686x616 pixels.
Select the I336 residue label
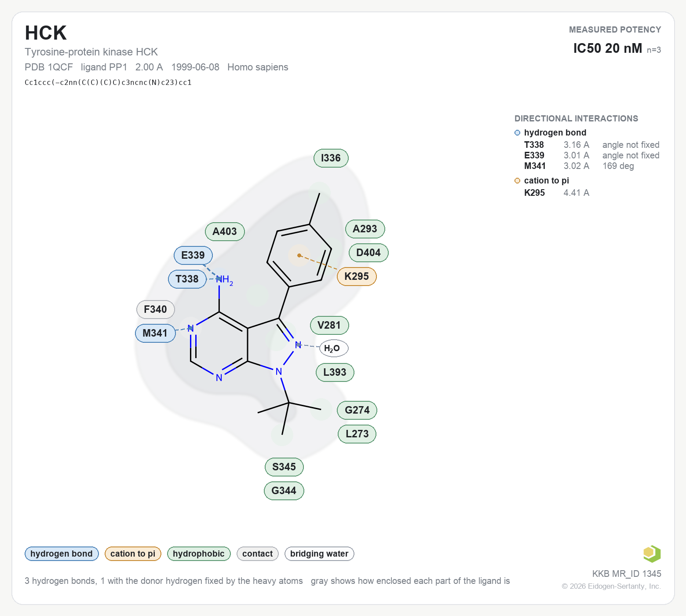pyautogui.click(x=331, y=158)
